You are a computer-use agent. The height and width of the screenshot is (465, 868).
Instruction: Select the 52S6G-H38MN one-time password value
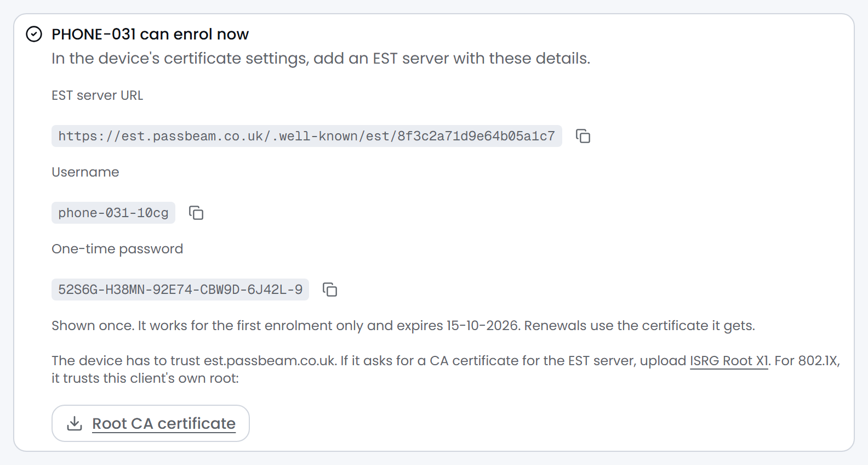point(180,290)
